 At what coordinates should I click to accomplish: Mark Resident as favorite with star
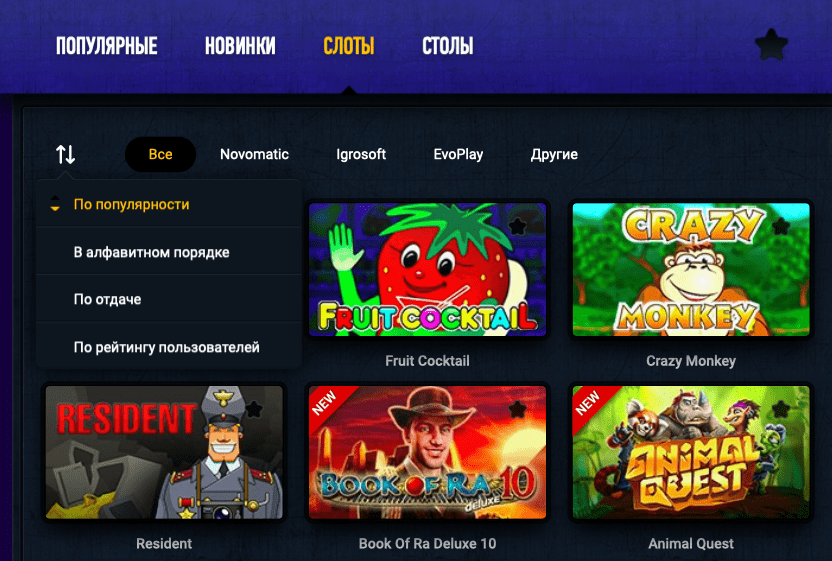(x=254, y=409)
